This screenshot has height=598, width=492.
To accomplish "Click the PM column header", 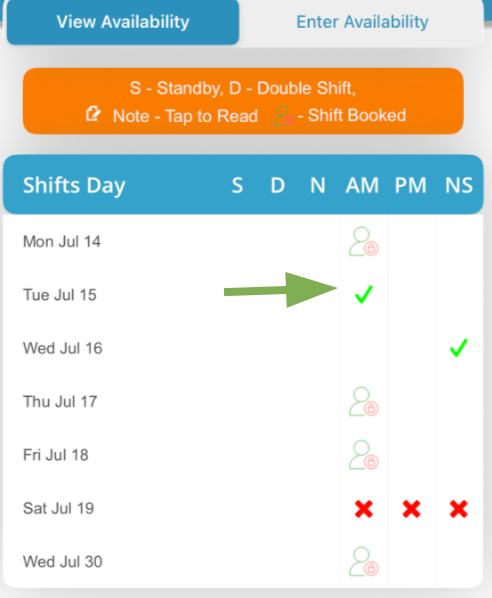I will point(410,185).
